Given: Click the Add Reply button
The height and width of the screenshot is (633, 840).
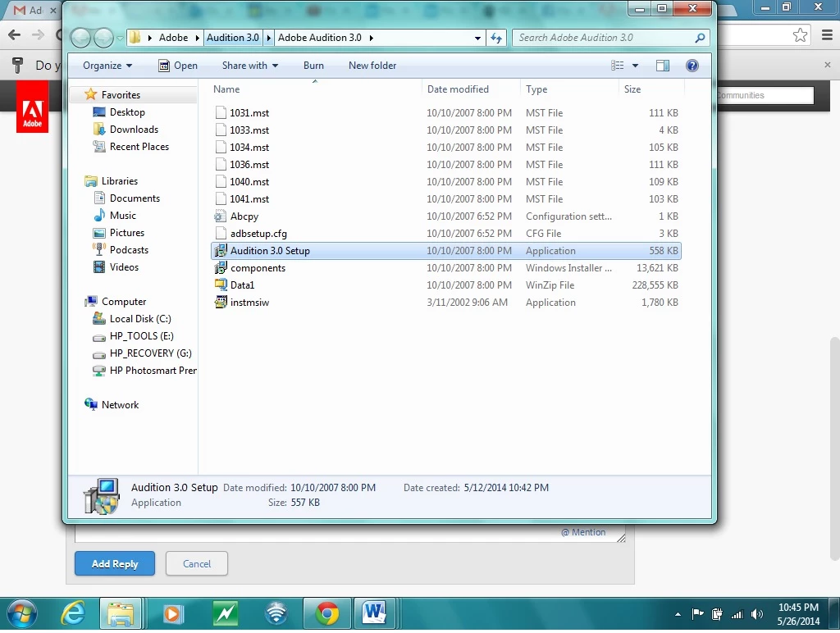Looking at the screenshot, I should (115, 563).
